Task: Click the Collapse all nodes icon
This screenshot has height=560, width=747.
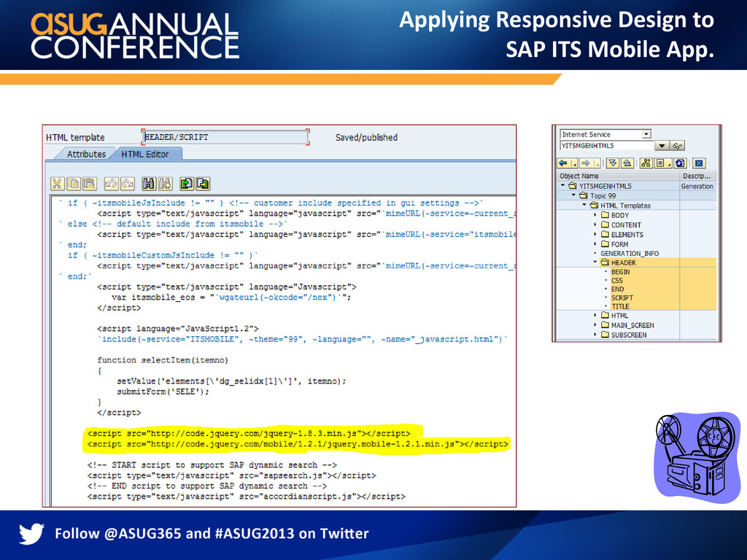Action: [x=627, y=163]
